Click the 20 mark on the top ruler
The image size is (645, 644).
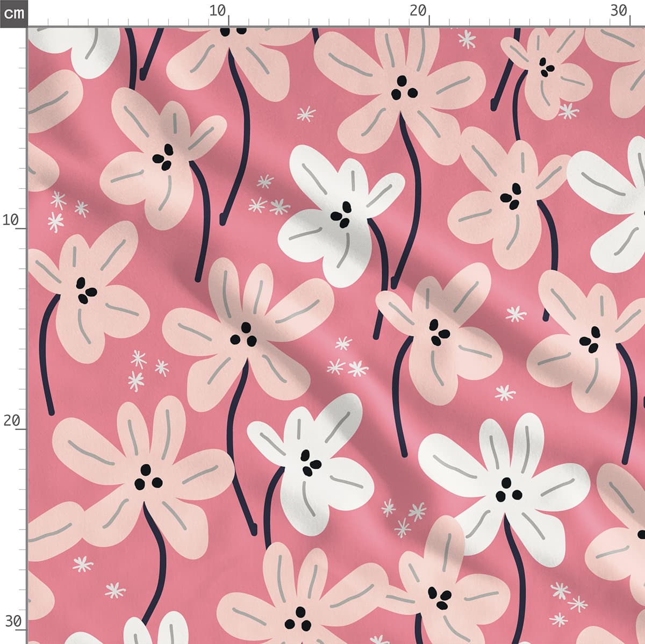pos(418,11)
